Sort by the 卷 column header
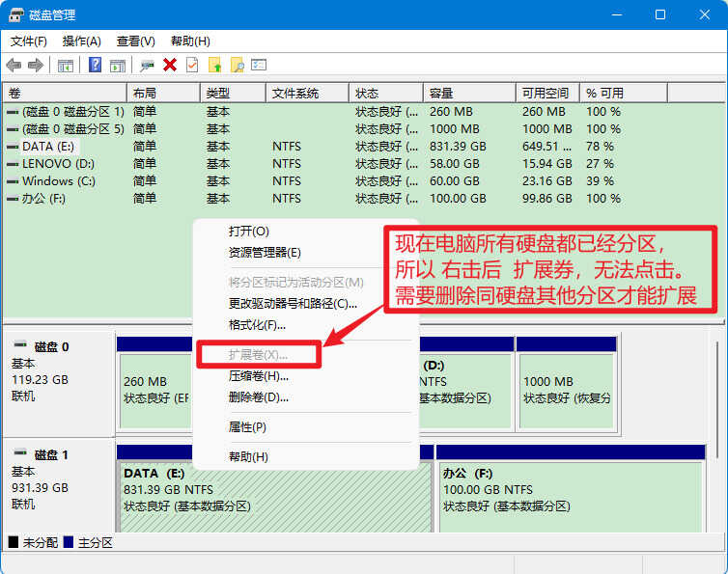 tap(65, 94)
